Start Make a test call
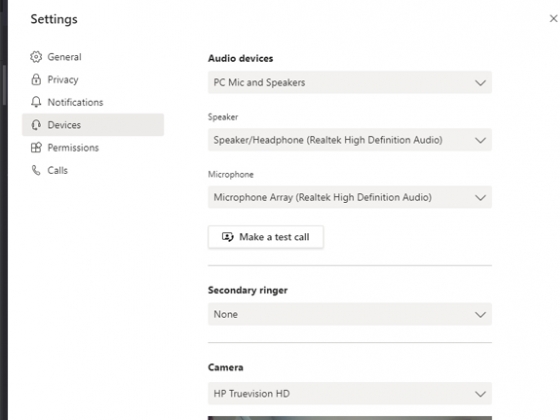Screen dimensions: 560x420 (x=266, y=237)
